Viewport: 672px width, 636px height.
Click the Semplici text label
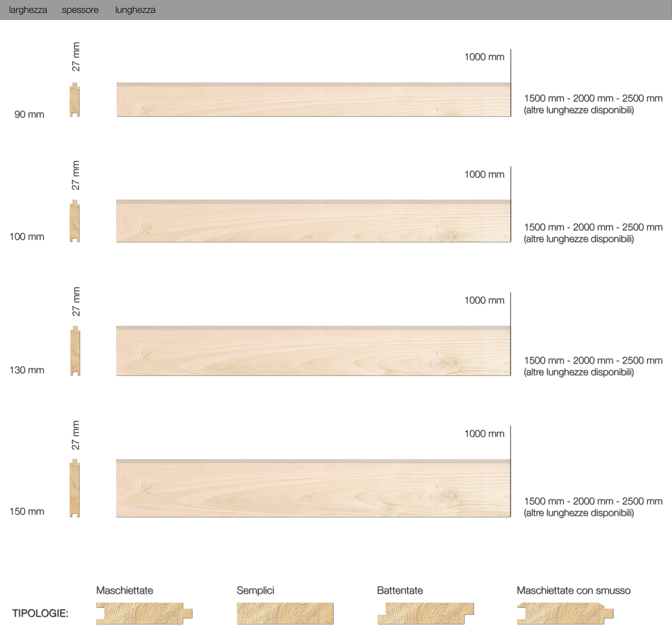(255, 590)
